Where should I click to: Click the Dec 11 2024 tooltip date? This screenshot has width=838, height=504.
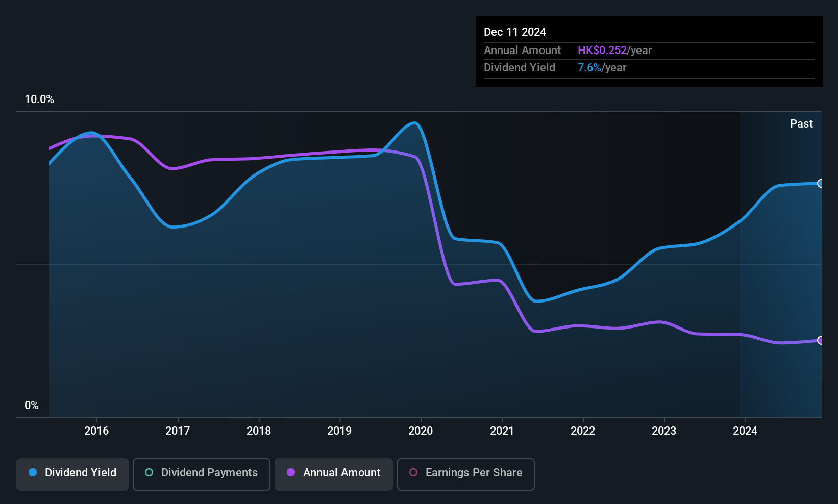tap(515, 32)
